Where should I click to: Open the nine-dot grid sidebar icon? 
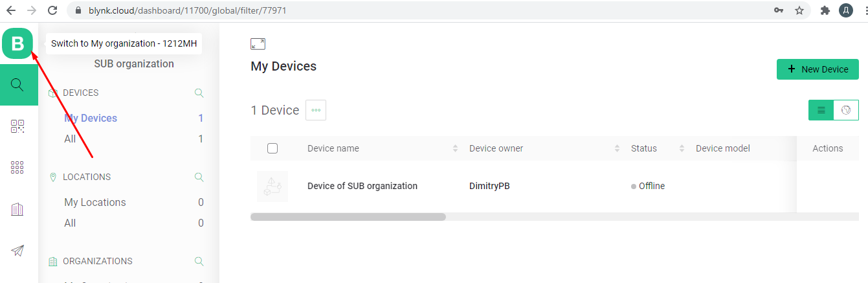[17, 168]
